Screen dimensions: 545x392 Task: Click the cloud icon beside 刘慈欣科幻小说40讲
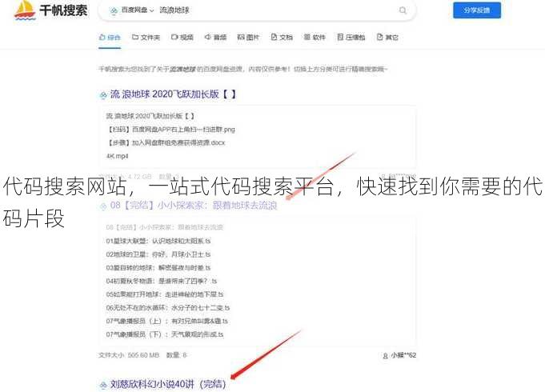pos(103,385)
